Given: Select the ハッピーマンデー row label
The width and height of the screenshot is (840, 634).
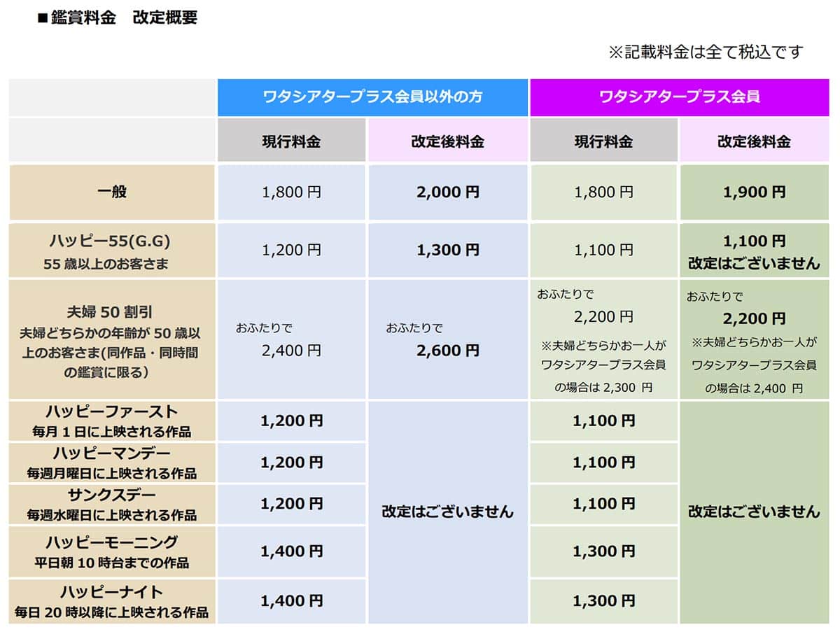Looking at the screenshot, I should [112, 453].
